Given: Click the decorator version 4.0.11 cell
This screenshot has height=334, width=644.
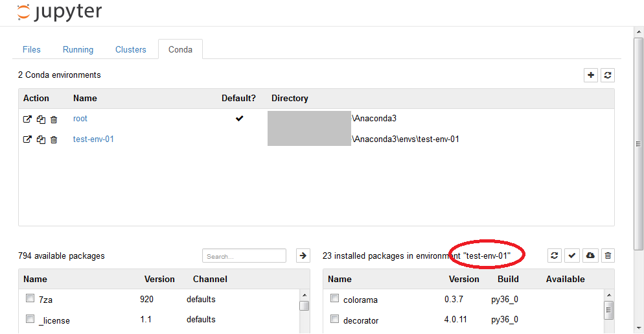Looking at the screenshot, I should (456, 320).
